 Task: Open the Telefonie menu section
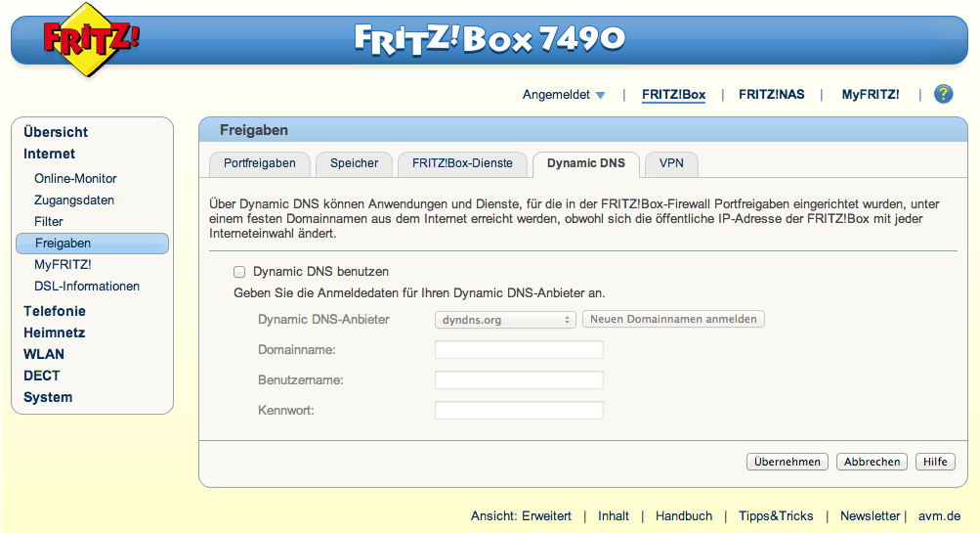[x=55, y=311]
